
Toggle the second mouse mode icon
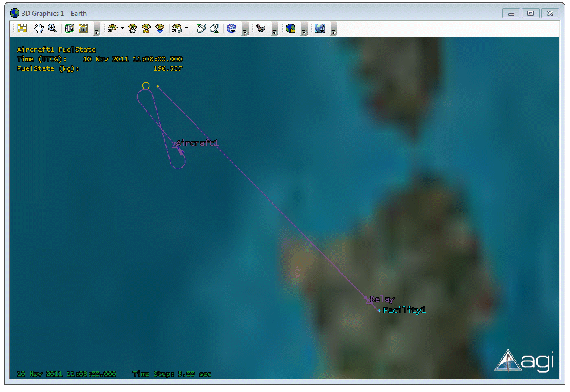[x=215, y=28]
